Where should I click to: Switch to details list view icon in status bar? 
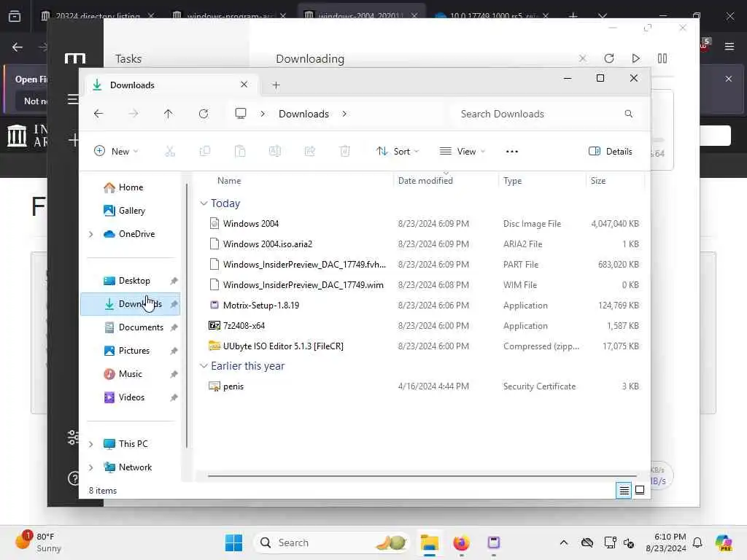624,490
